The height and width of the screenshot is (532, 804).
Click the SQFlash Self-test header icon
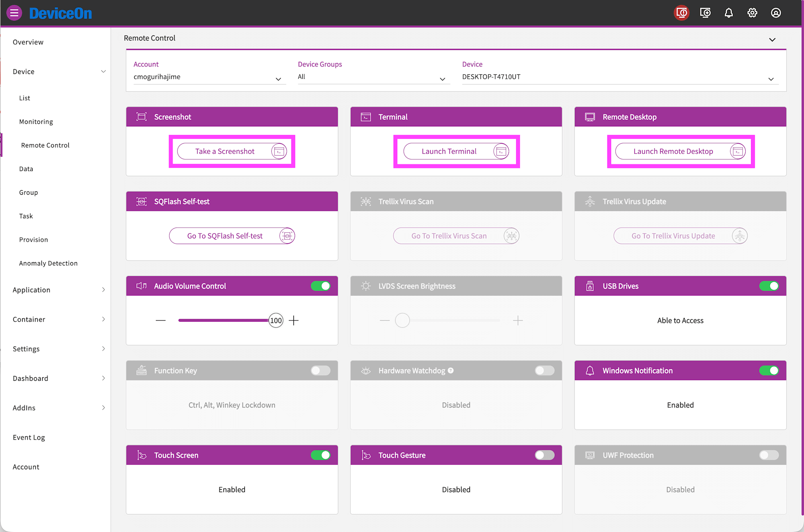[142, 201]
